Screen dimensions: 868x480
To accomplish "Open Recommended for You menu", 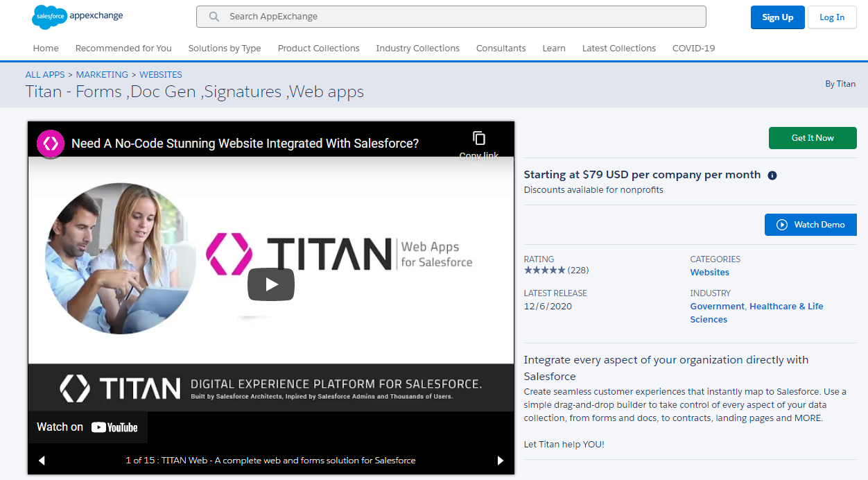I will [123, 49].
